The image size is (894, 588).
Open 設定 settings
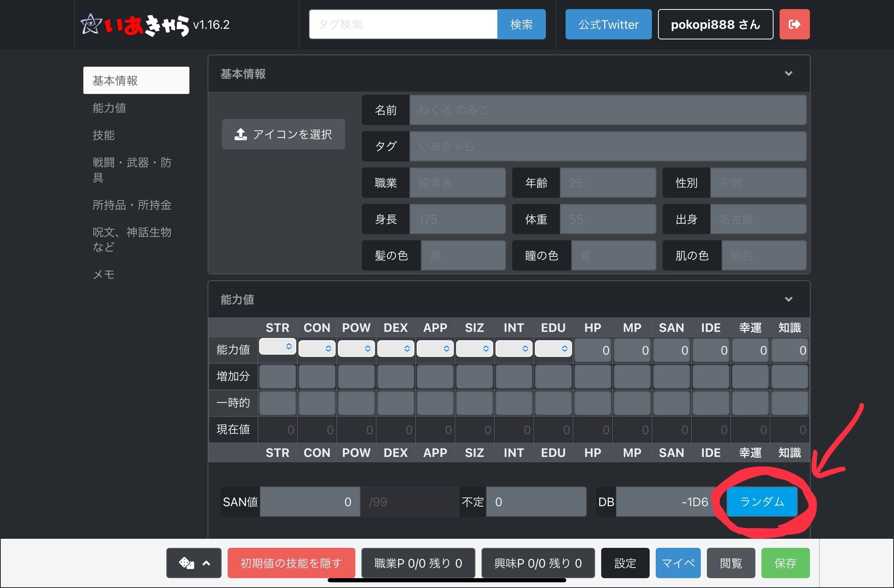[625, 563]
